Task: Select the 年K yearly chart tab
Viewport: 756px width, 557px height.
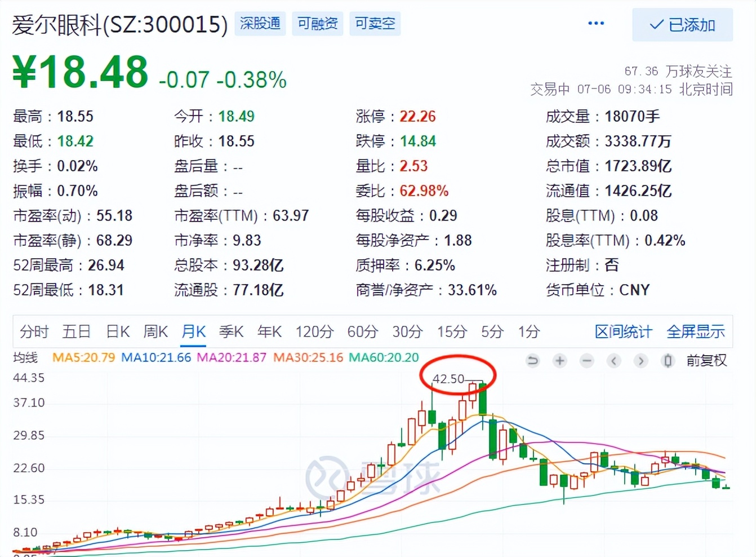Action: [x=269, y=332]
